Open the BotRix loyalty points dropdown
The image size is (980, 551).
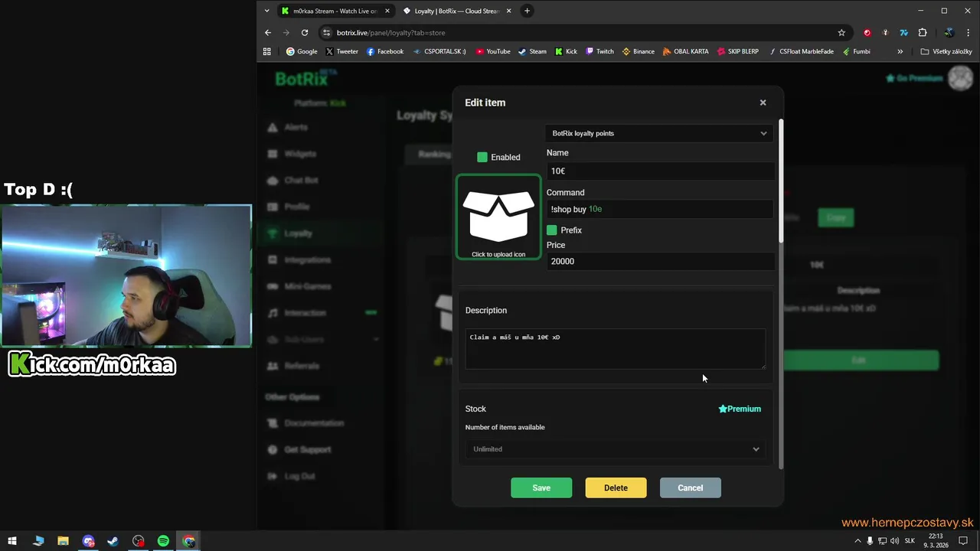pos(659,133)
